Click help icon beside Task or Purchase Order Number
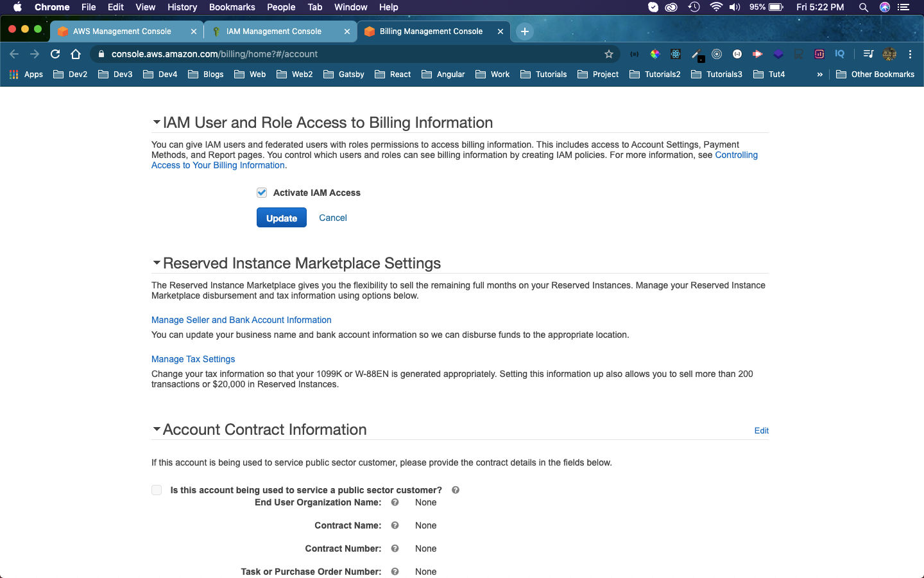The image size is (924, 578). (395, 572)
